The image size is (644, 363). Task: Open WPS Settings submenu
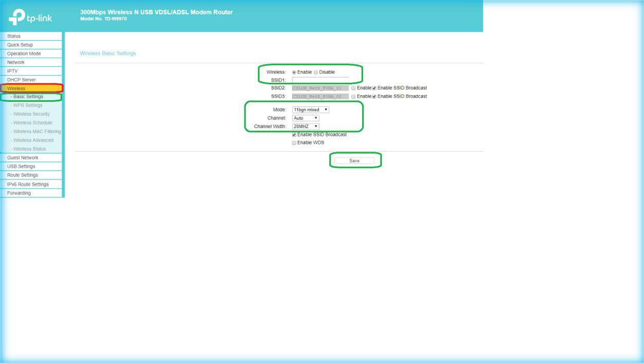pyautogui.click(x=28, y=105)
